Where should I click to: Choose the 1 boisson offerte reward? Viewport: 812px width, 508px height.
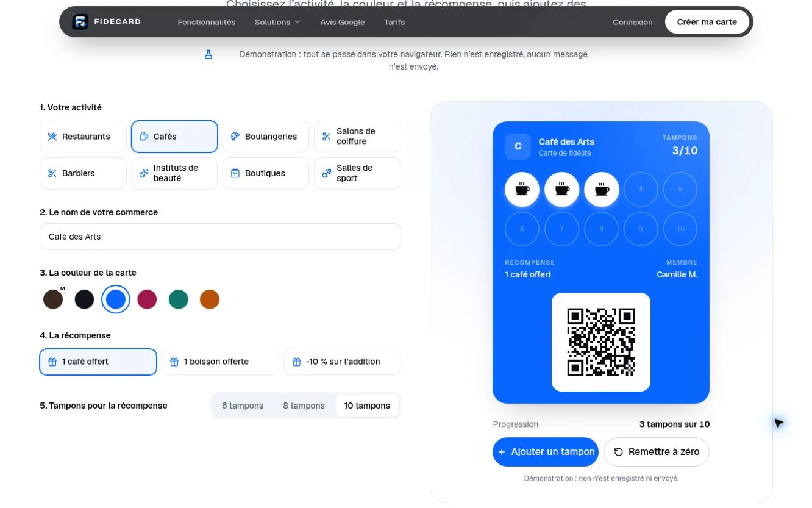tap(220, 362)
